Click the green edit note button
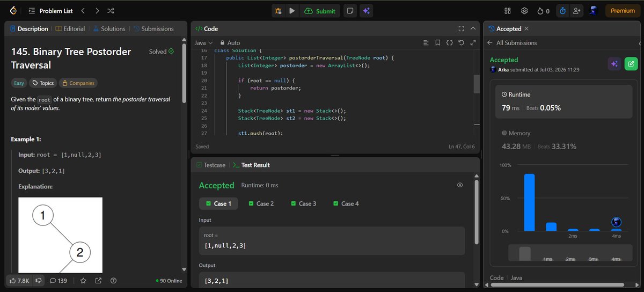 tap(631, 64)
